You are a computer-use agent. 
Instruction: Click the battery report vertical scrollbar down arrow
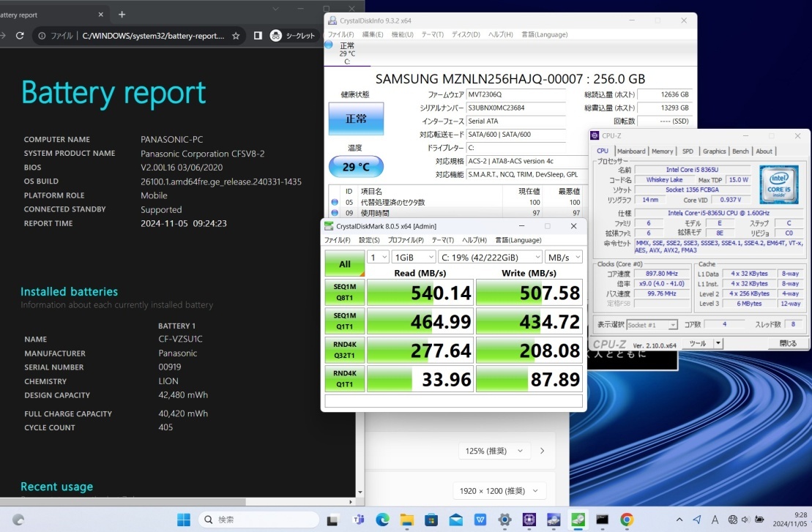coord(360,492)
